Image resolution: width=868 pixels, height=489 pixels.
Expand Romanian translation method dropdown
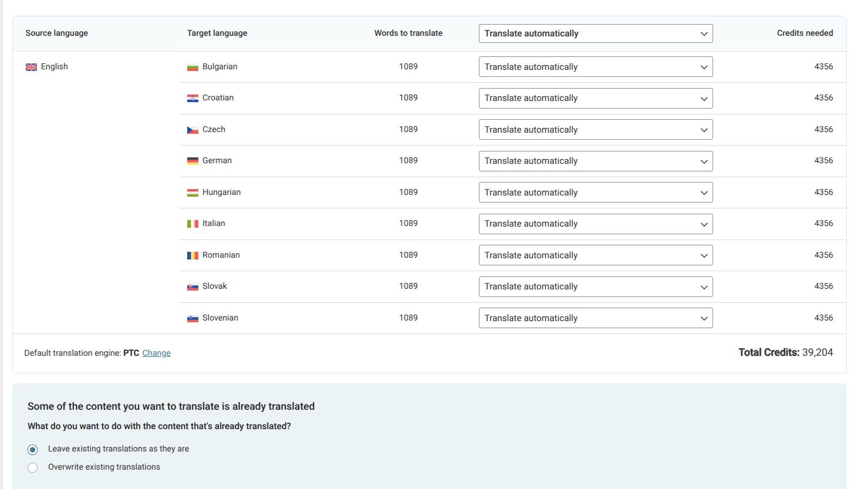[595, 255]
